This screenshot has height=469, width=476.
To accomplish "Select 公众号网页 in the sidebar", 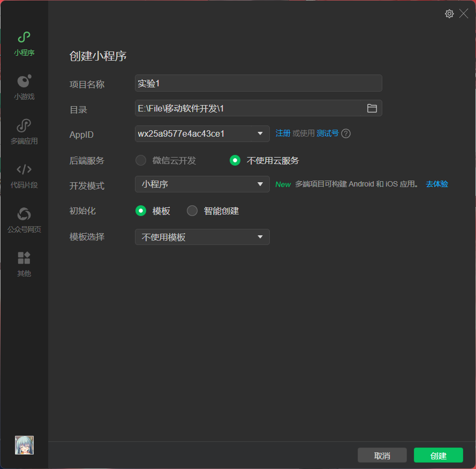I will pos(24,220).
